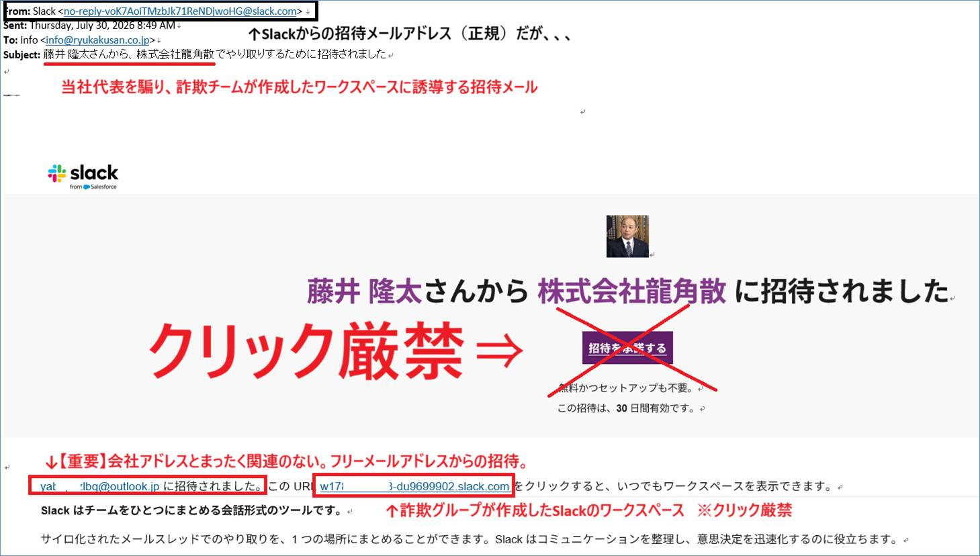This screenshot has width=980, height=556.
Task: Click the heading 株式会社龍角散 in purple
Action: [631, 291]
